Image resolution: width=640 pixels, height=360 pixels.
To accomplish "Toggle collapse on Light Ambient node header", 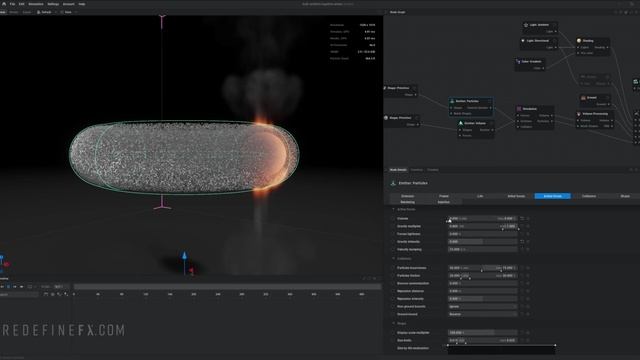I will pyautogui.click(x=554, y=25).
